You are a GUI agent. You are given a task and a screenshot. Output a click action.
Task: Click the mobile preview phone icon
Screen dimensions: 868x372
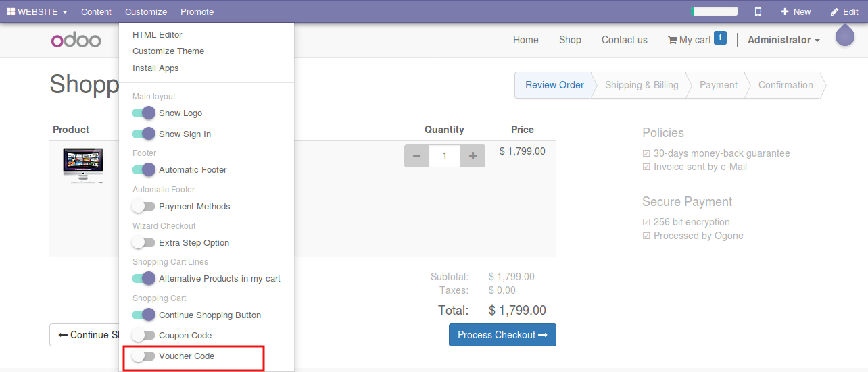(758, 11)
